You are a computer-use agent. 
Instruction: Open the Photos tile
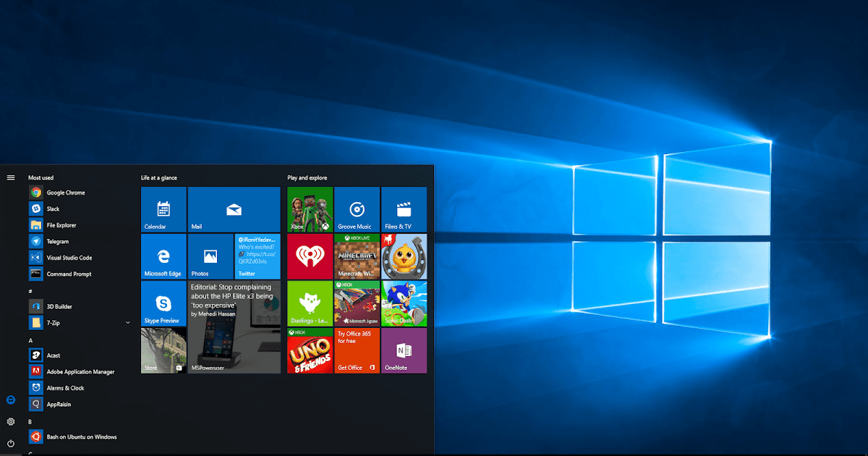click(x=210, y=256)
